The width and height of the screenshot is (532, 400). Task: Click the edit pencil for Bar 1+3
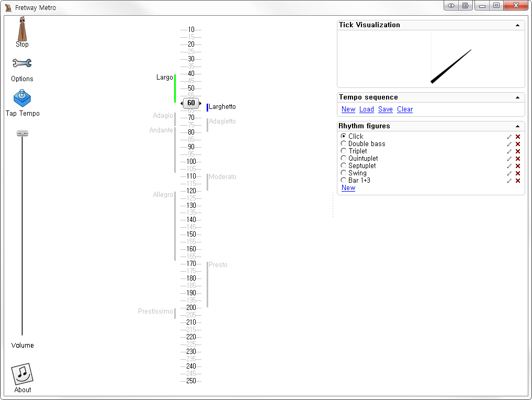[510, 181]
